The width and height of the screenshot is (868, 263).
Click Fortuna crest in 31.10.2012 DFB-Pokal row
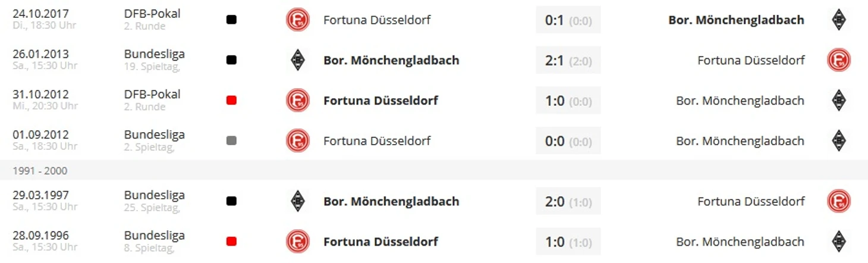(297, 101)
